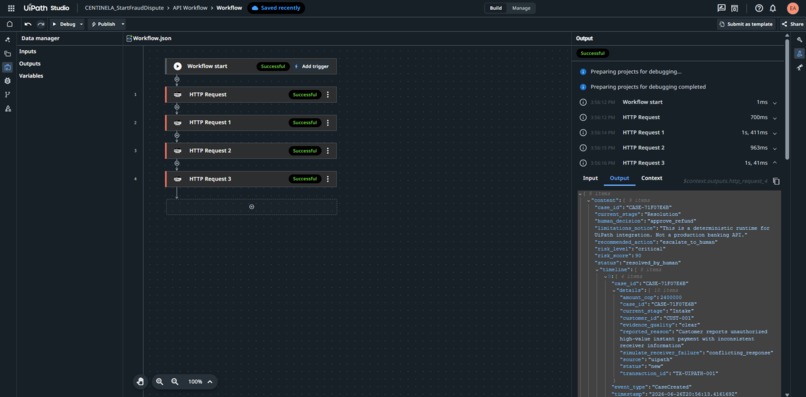The width and height of the screenshot is (806, 397).
Task: Expand the HTTP Request 1 log chevron
Action: tap(775, 133)
